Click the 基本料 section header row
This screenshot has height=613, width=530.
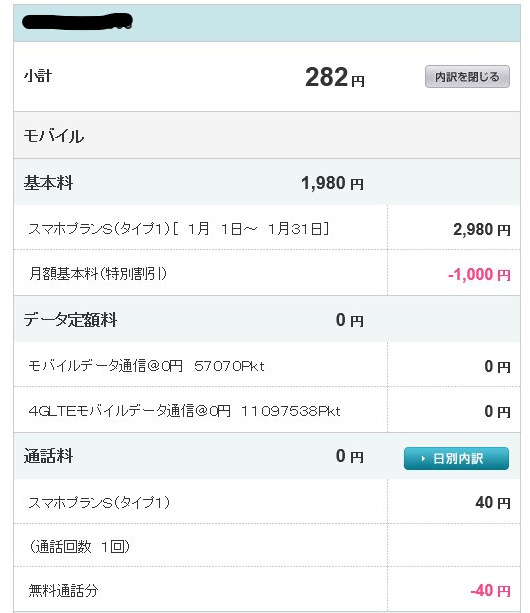click(x=267, y=182)
